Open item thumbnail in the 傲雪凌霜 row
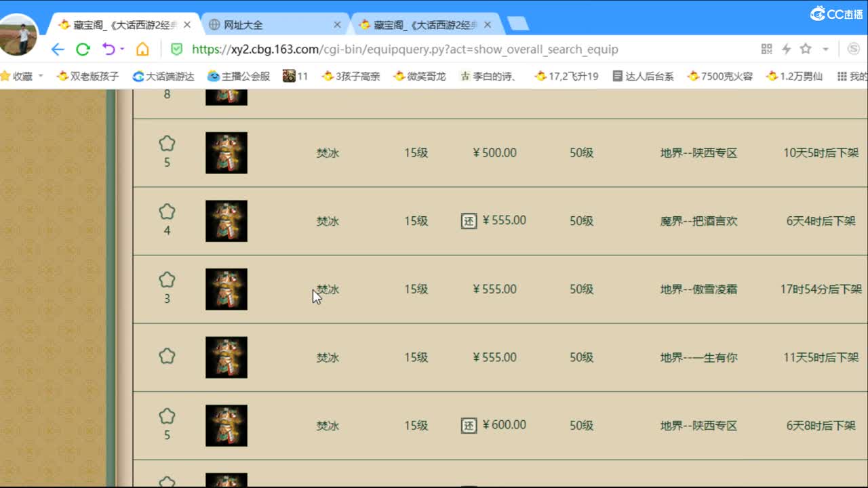This screenshot has height=488, width=868. (x=226, y=289)
